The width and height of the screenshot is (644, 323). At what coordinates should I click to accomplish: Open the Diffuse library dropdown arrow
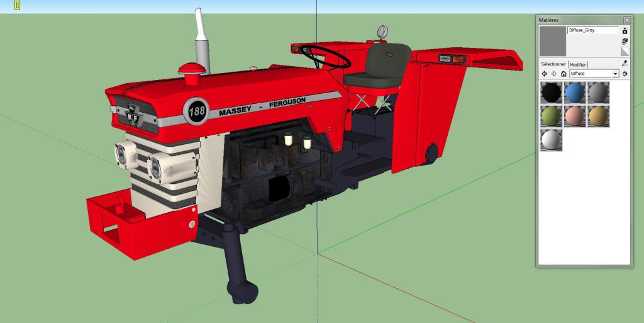615,74
